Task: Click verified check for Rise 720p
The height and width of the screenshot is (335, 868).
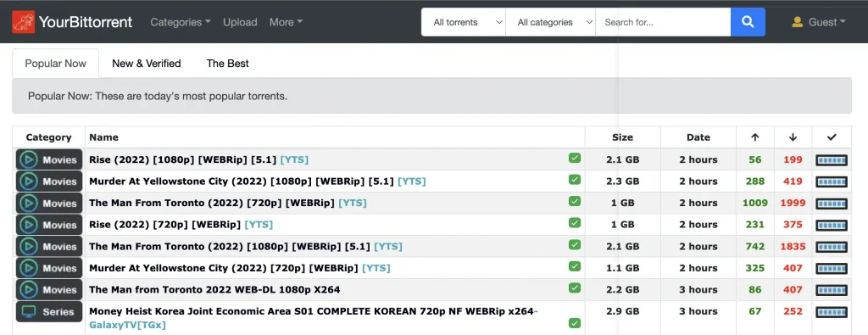Action: (x=575, y=222)
